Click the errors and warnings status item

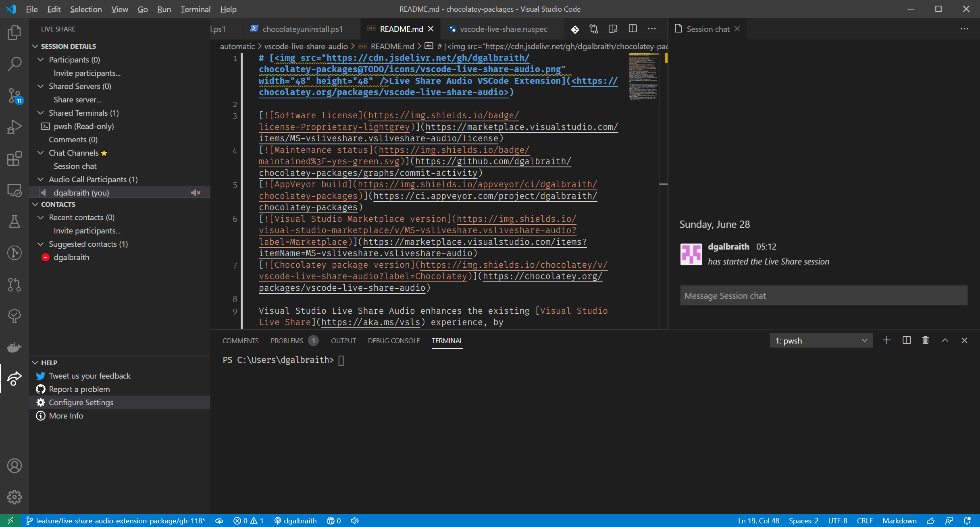(x=248, y=521)
